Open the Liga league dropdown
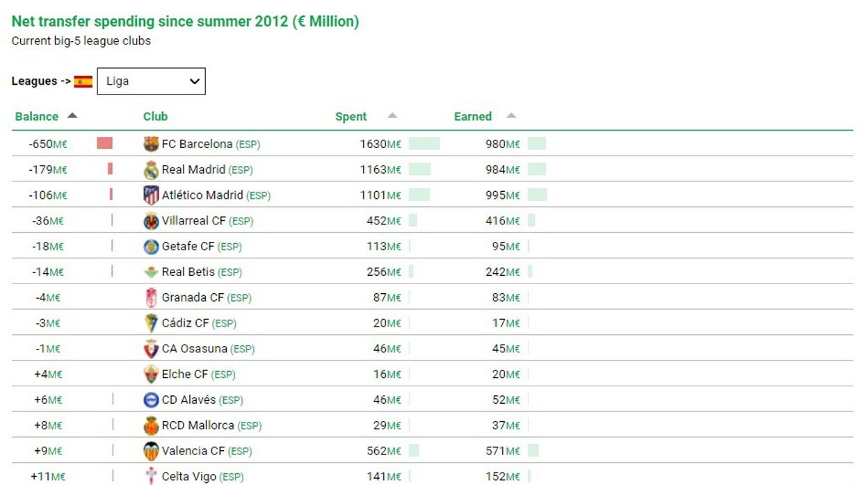868x485 pixels. click(151, 81)
